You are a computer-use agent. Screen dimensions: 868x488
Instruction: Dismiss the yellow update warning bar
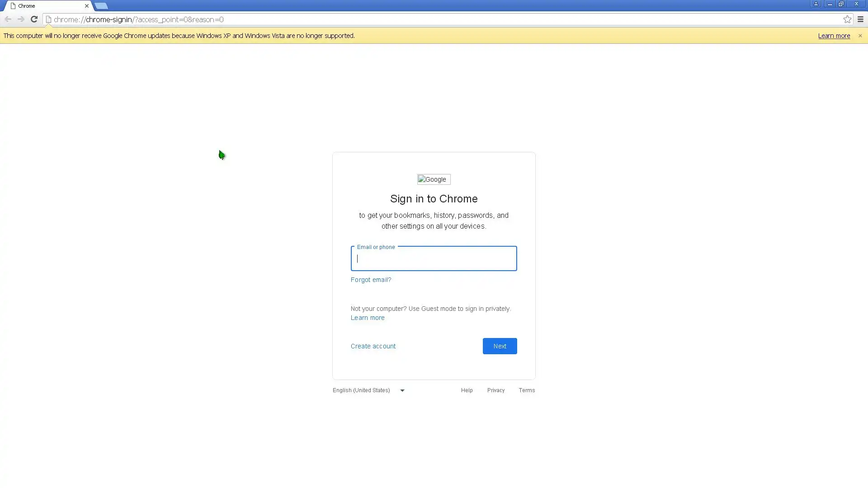click(860, 35)
